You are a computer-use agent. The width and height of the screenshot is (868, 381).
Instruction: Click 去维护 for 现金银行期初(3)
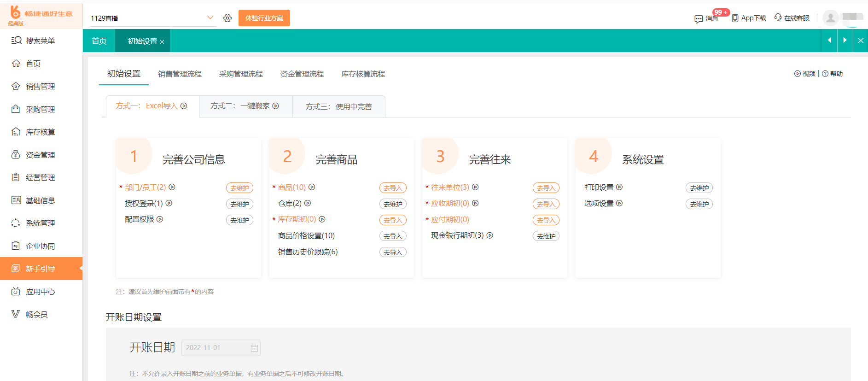[546, 236]
